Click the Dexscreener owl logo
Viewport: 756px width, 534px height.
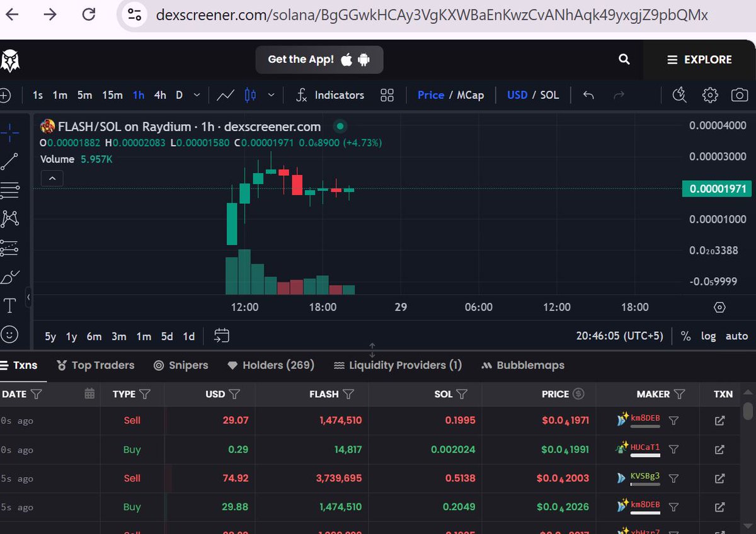click(x=10, y=60)
